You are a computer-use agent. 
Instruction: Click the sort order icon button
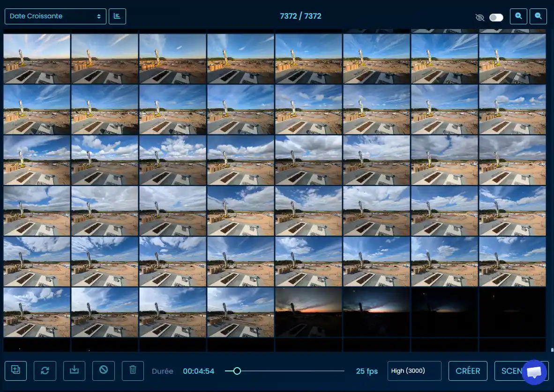point(117,16)
